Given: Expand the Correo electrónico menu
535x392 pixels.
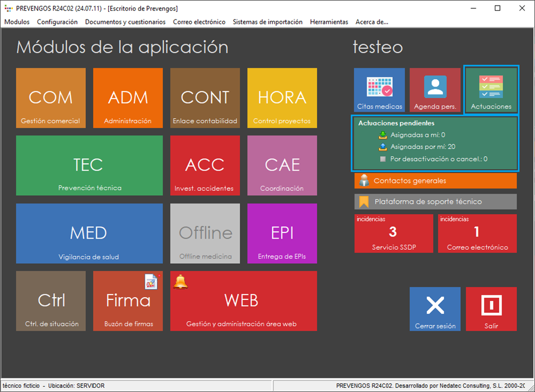Looking at the screenshot, I should (199, 22).
